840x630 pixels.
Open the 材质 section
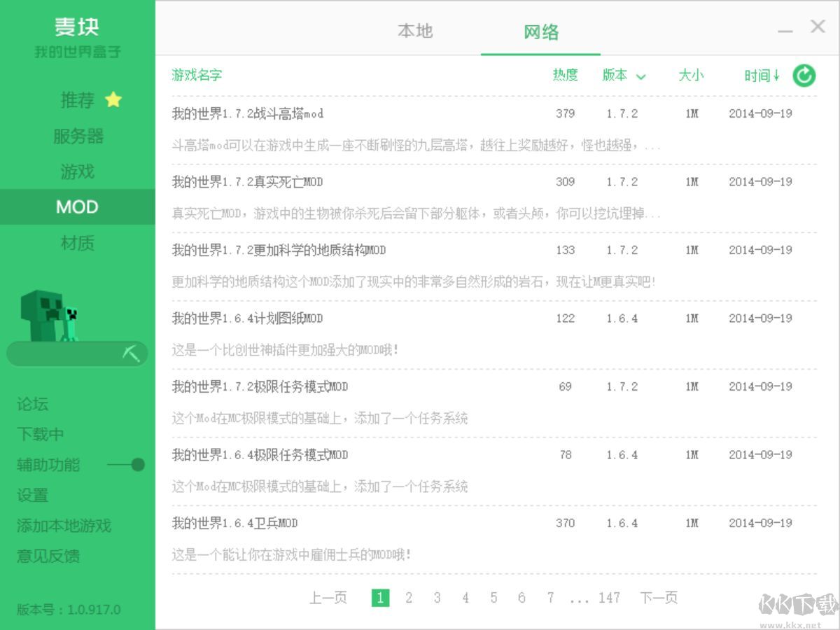(x=77, y=243)
